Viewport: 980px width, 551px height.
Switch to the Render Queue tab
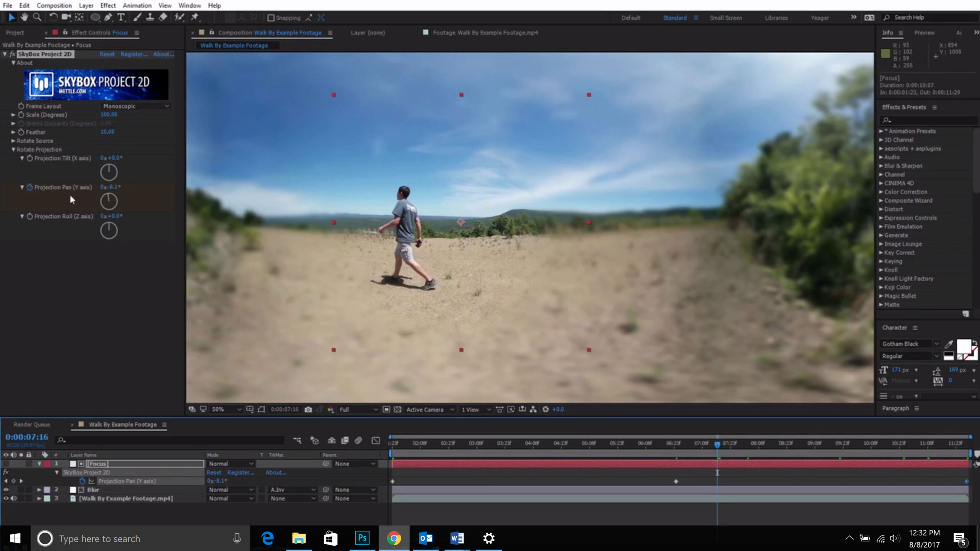tap(32, 424)
